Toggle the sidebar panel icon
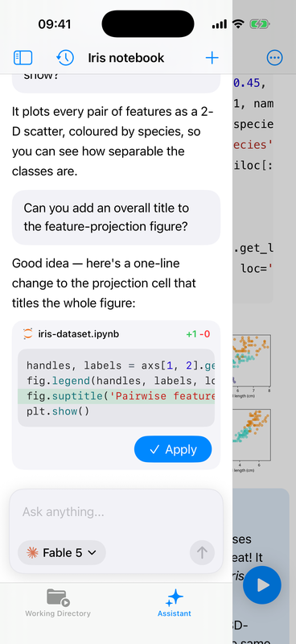This screenshot has height=644, width=296. (23, 58)
